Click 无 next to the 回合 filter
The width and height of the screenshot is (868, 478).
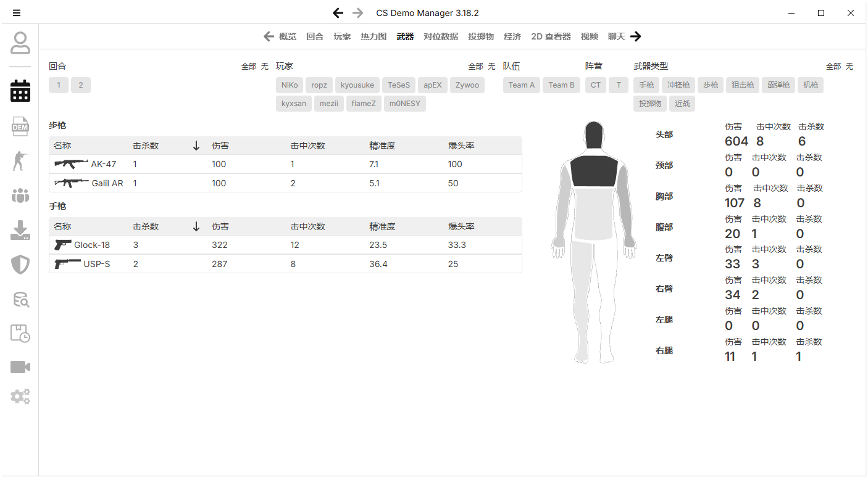click(264, 66)
